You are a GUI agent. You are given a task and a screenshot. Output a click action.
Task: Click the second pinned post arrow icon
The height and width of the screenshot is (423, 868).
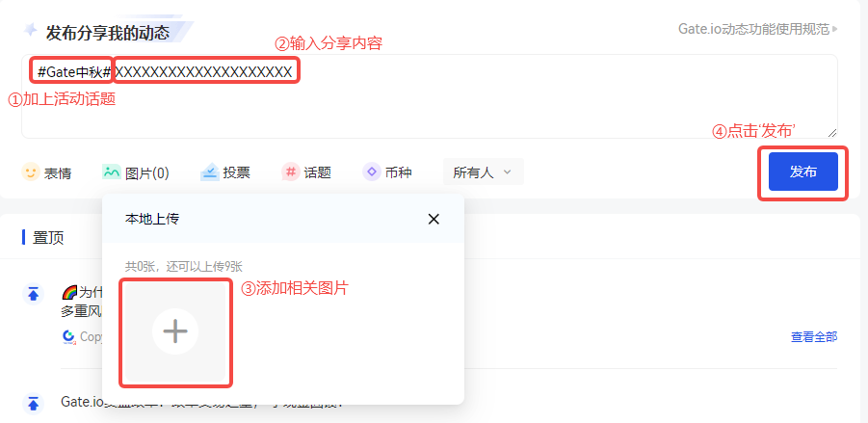click(33, 404)
